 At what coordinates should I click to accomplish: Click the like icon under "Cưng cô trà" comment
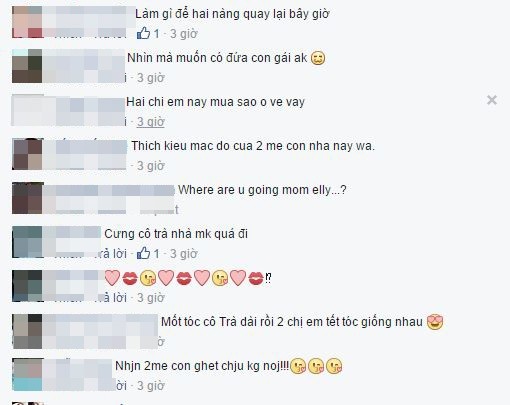pyautogui.click(x=143, y=253)
